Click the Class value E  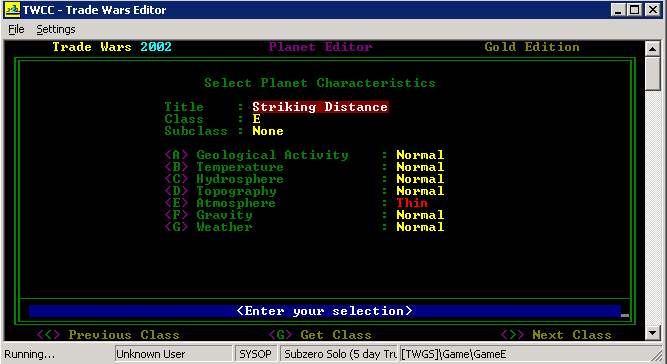(x=257, y=119)
